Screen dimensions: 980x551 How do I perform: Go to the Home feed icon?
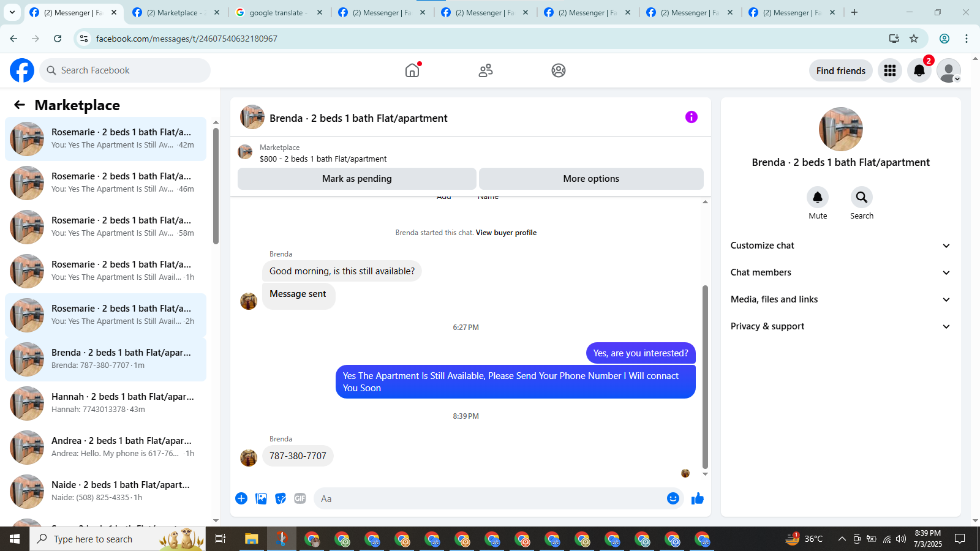tap(412, 70)
